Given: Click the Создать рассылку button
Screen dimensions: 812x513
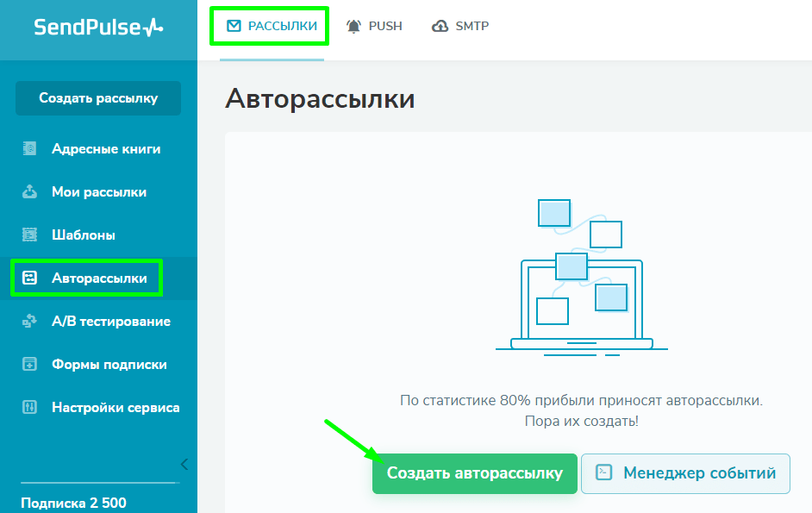Looking at the screenshot, I should (x=98, y=98).
